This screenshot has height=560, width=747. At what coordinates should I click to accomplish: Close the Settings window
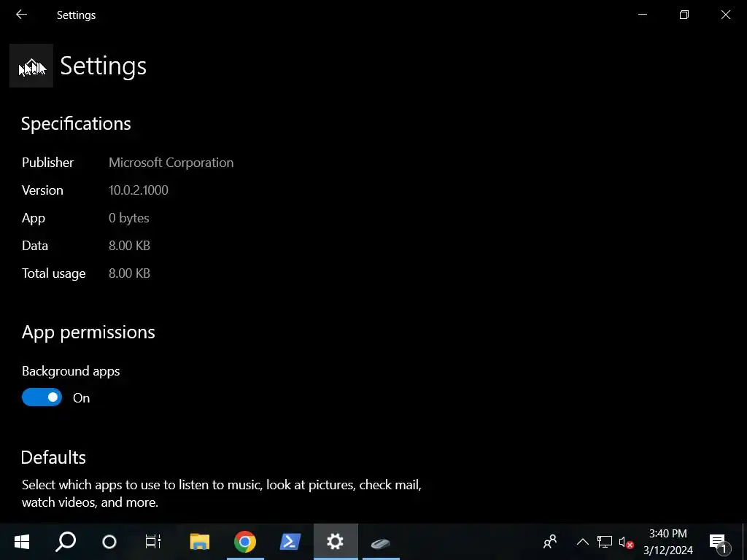[x=726, y=15]
